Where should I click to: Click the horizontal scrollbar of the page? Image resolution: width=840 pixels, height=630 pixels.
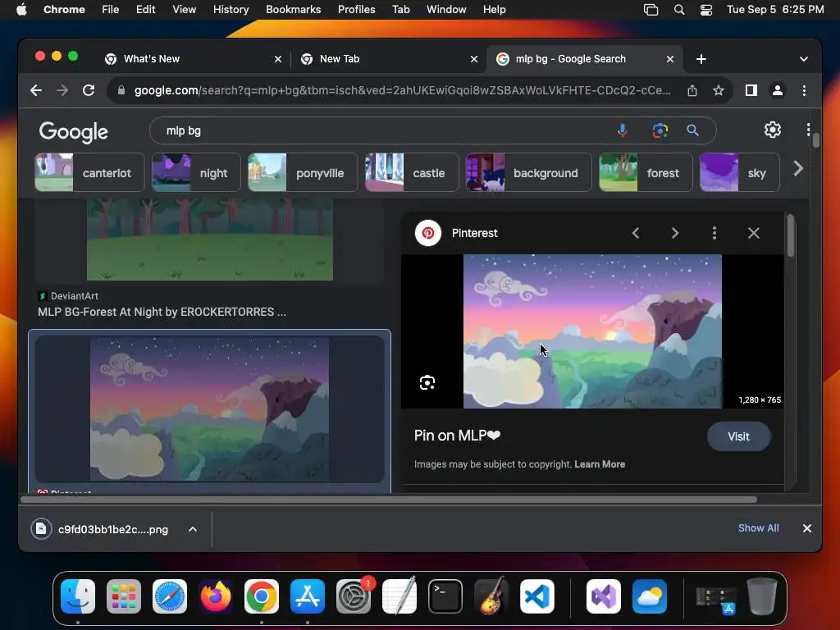[388, 500]
